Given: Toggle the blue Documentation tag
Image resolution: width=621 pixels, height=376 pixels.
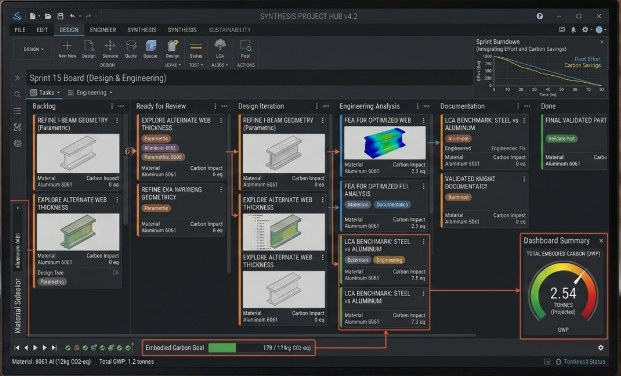Looking at the screenshot, I should pyautogui.click(x=392, y=205).
